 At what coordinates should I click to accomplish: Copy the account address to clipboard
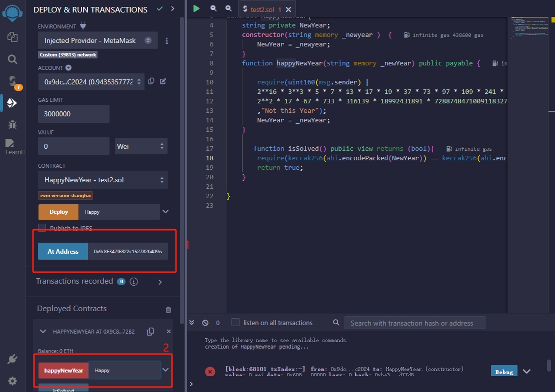(151, 81)
